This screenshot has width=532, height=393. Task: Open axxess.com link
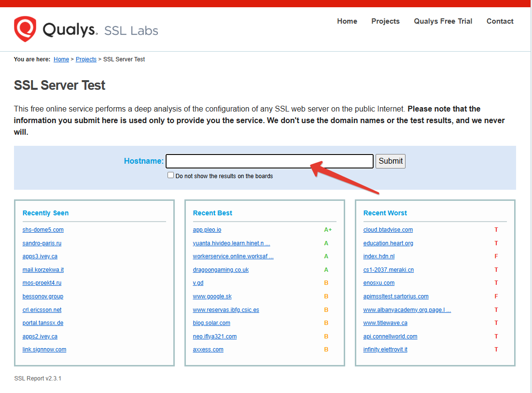[x=209, y=349]
